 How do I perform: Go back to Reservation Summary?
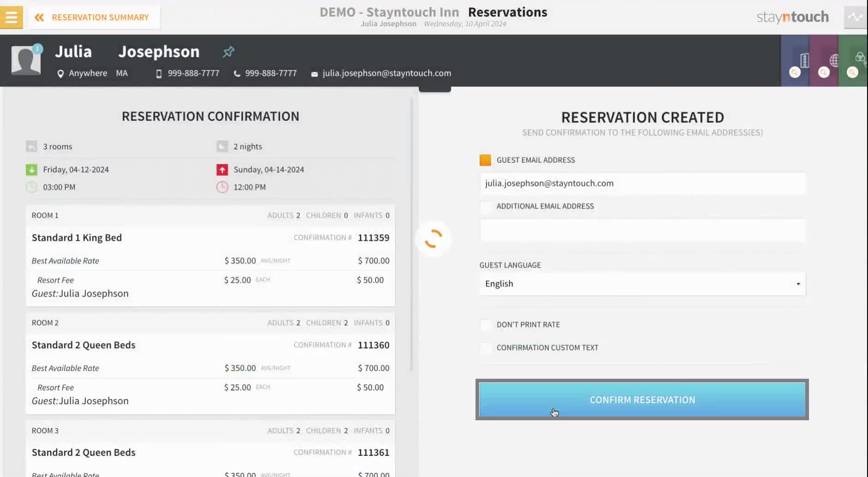95,17
